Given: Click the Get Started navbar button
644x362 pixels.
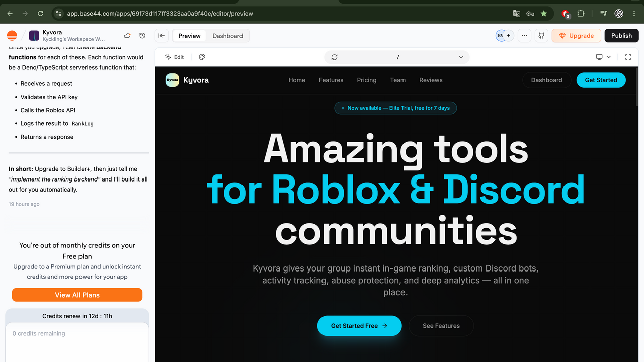Looking at the screenshot, I should point(601,80).
